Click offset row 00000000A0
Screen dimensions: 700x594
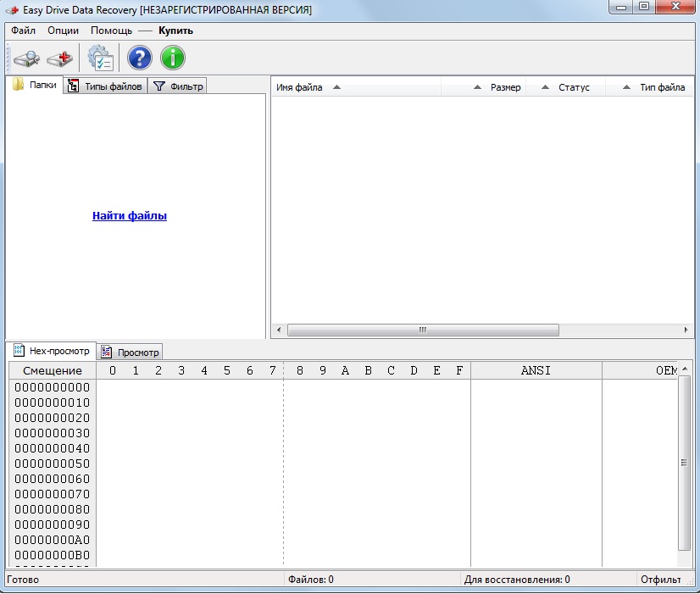(x=53, y=540)
